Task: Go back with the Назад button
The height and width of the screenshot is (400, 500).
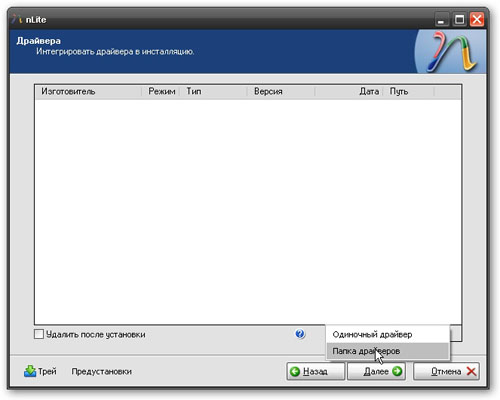Action: point(315,371)
